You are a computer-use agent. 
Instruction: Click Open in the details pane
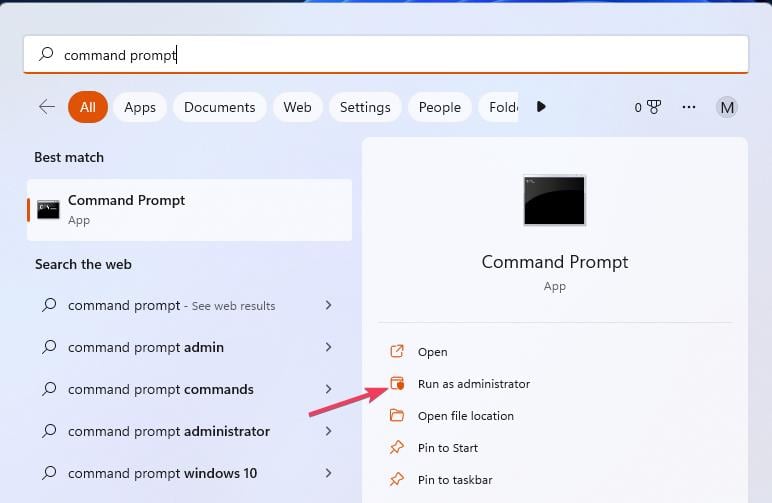(433, 352)
